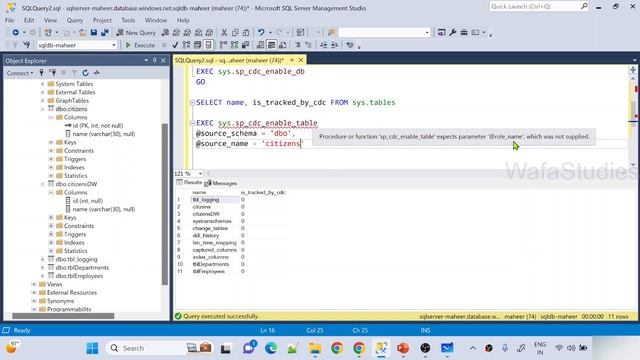Click the Uncomment Selected Lines icon
Screen dimensions: 640x360
309,45
